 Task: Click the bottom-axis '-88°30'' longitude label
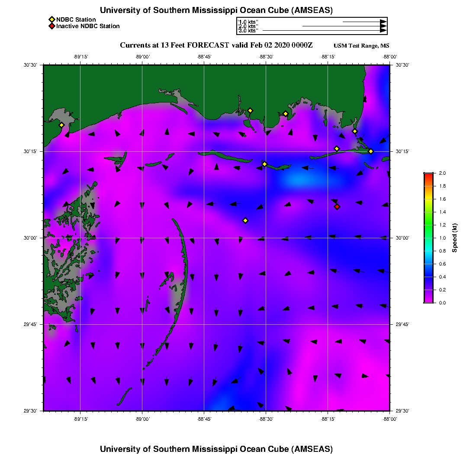pyautogui.click(x=266, y=419)
